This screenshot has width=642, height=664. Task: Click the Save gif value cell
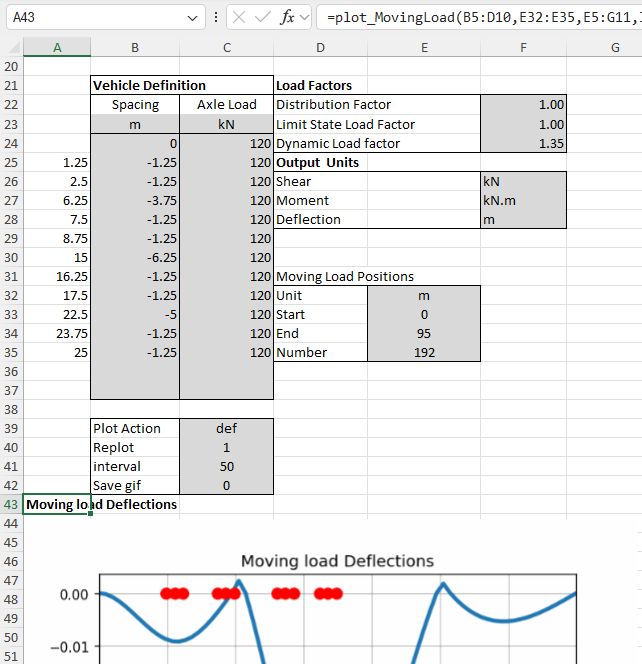(226, 485)
